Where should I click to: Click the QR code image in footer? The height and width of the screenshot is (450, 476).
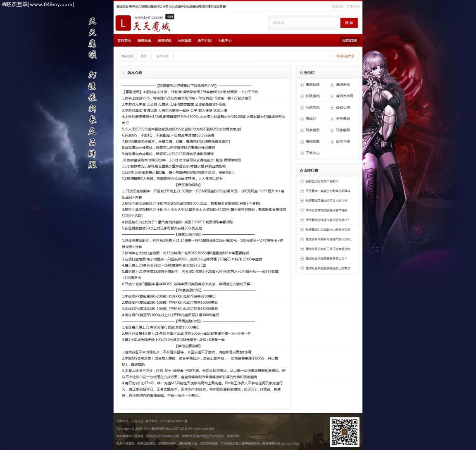coord(345,431)
